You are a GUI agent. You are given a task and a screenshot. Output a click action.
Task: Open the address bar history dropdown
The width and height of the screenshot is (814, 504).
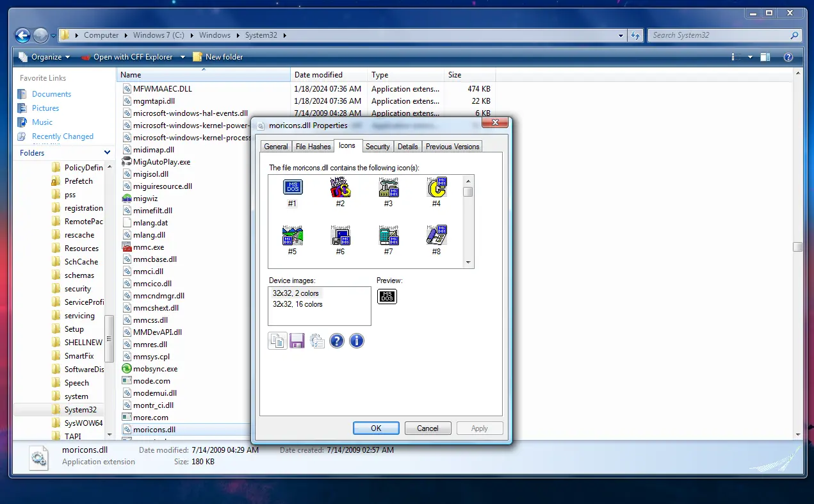[x=621, y=36]
